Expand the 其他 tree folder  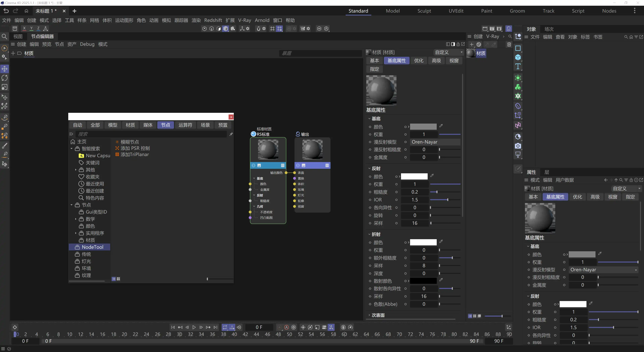pyautogui.click(x=76, y=170)
